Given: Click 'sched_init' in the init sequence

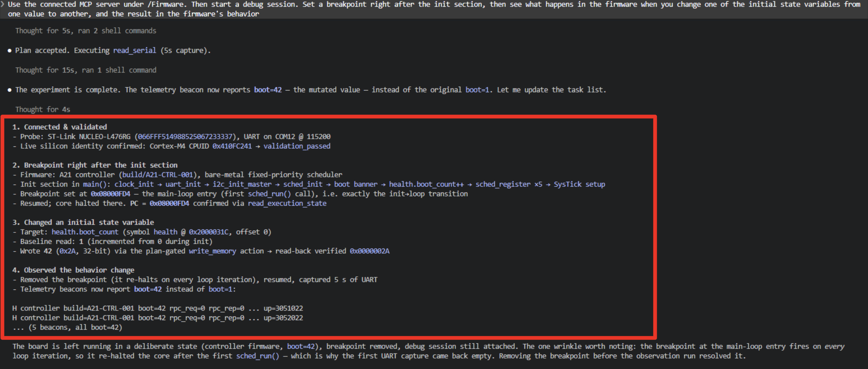Looking at the screenshot, I should (303, 184).
